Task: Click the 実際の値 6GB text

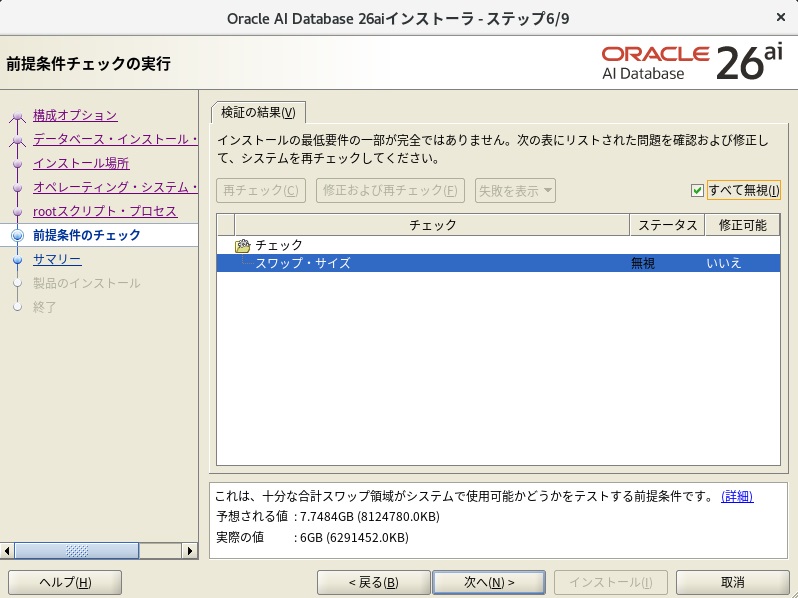Action: 312,537
